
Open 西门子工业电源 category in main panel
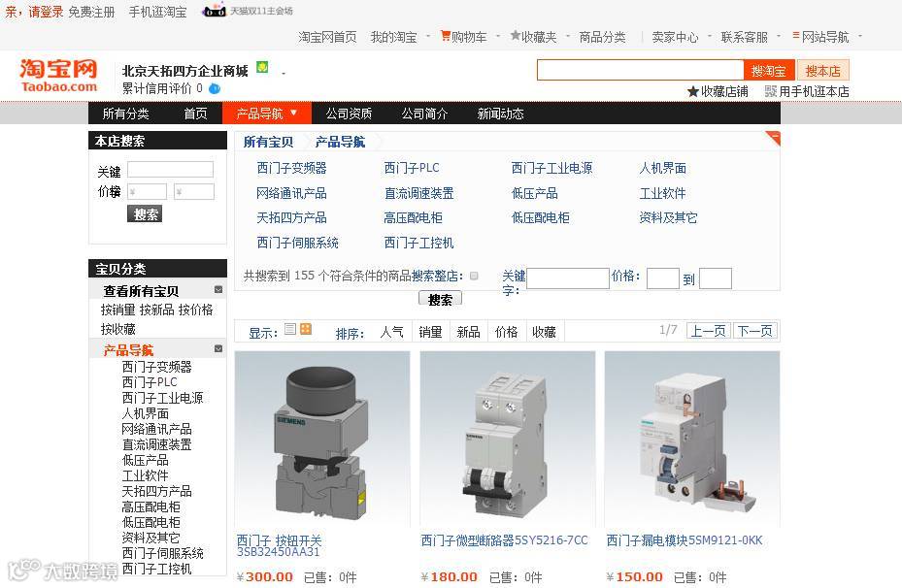(551, 168)
